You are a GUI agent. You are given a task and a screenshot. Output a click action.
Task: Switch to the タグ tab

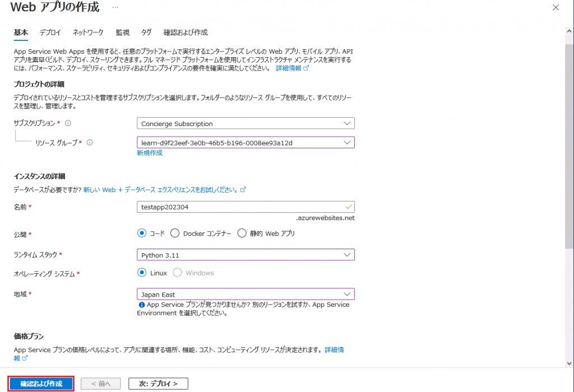(146, 32)
